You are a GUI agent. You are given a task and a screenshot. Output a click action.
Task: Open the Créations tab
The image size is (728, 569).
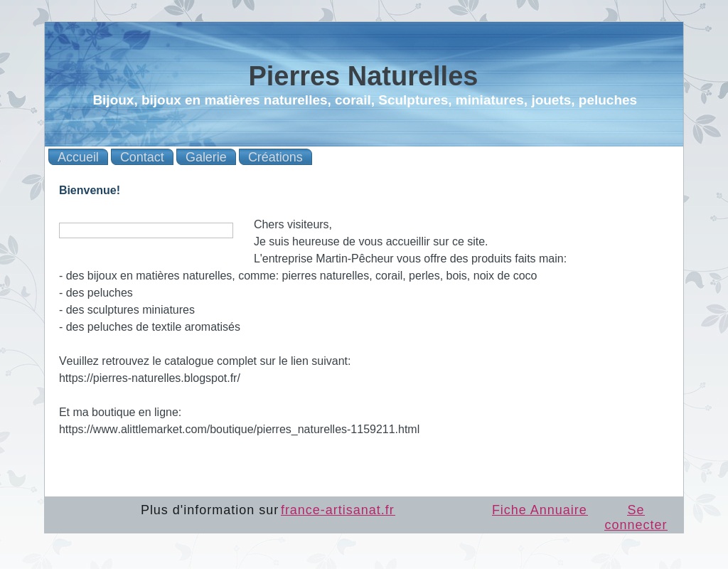(275, 157)
